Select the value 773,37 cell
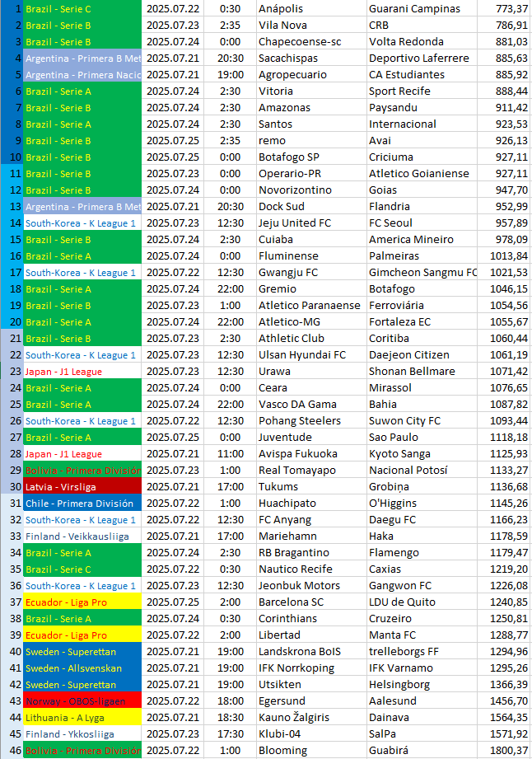This screenshot has height=759, width=532. [x=504, y=9]
